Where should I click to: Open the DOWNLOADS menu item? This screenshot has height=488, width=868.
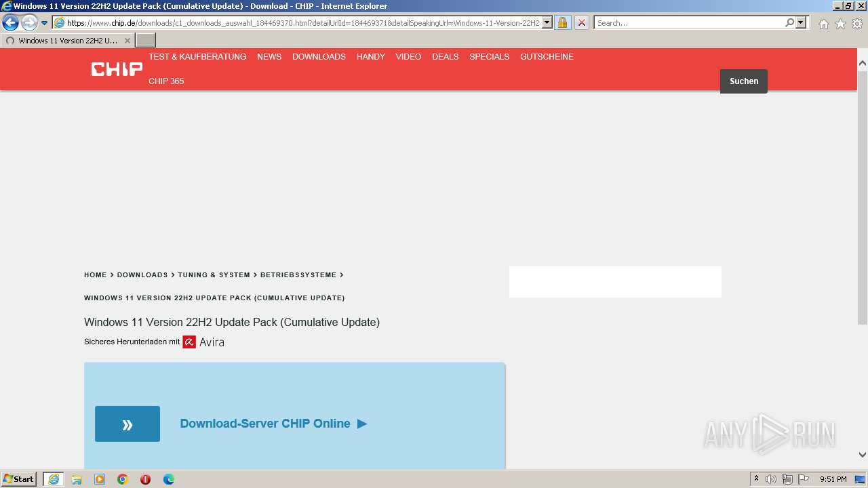coord(319,57)
